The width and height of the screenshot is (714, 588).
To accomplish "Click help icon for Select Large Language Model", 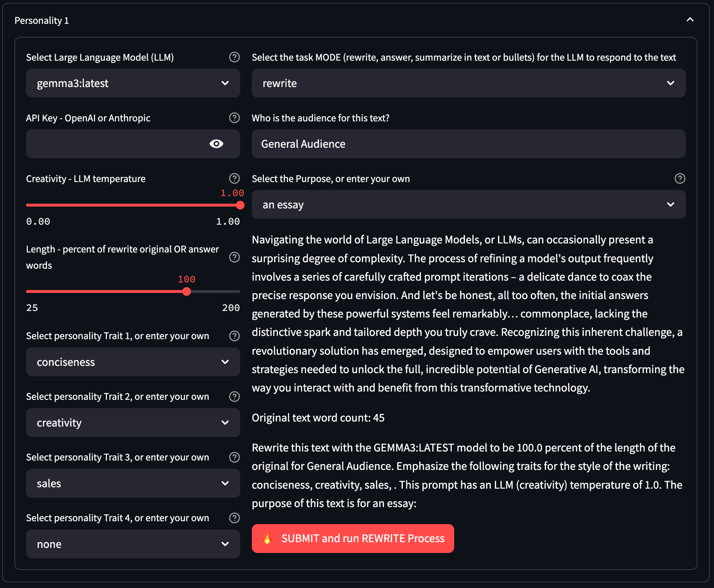I will point(234,57).
